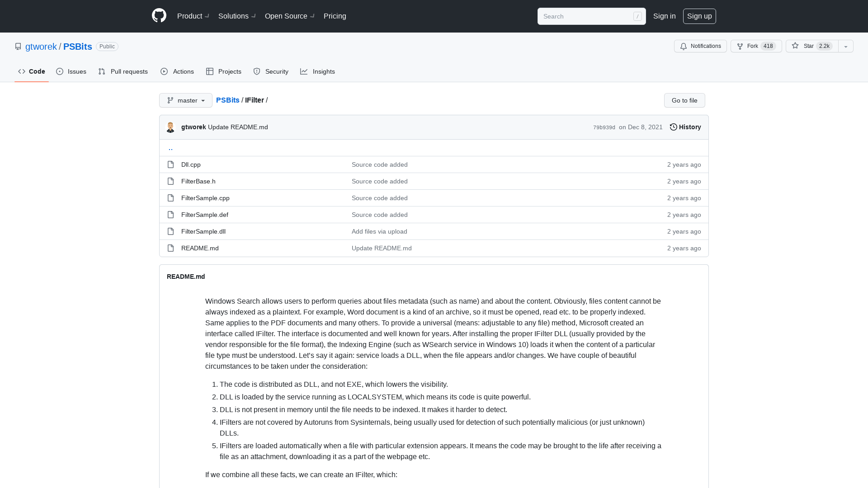
Task: Click the file icon next to FilterBase.h
Action: pyautogui.click(x=170, y=181)
